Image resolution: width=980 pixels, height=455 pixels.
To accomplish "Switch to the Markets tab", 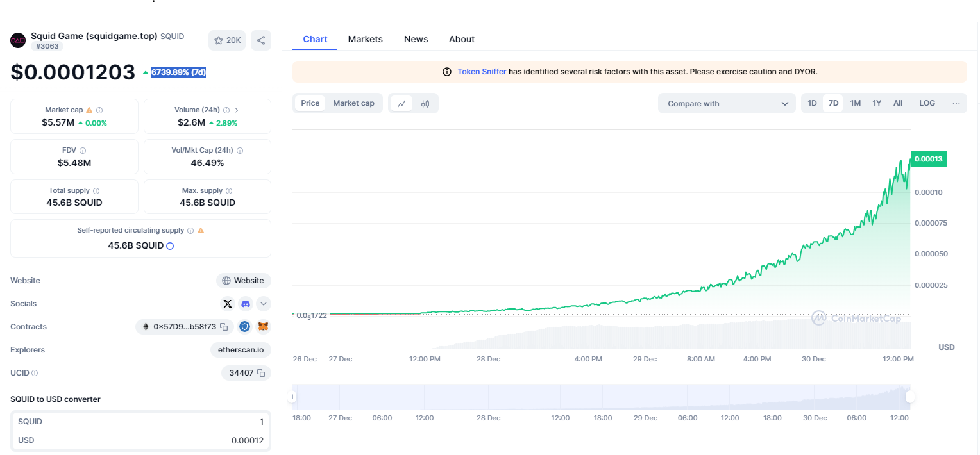I will tap(366, 39).
